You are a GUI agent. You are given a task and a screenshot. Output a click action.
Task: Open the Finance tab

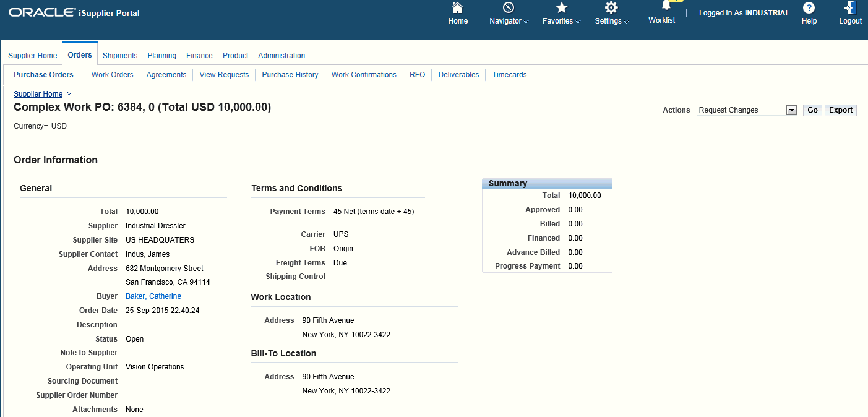(199, 56)
